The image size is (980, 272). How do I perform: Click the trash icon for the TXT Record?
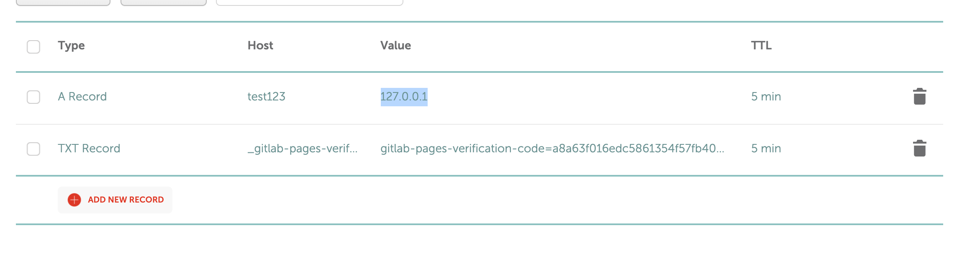919,149
